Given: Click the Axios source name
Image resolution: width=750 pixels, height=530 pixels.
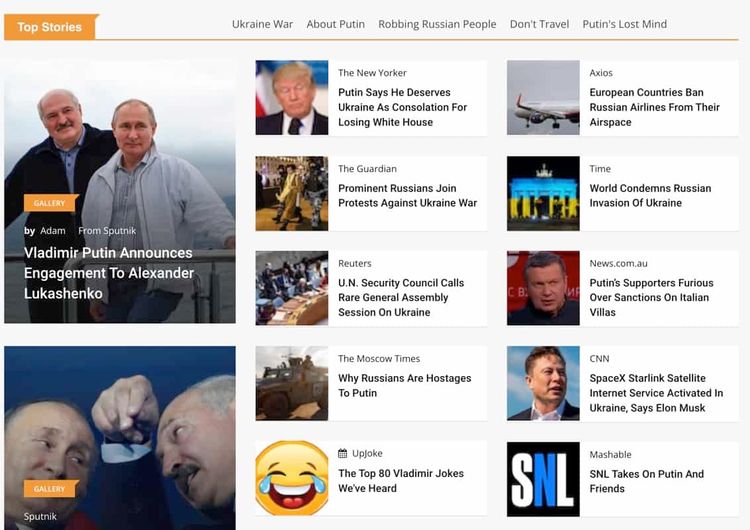Looking at the screenshot, I should [x=601, y=73].
